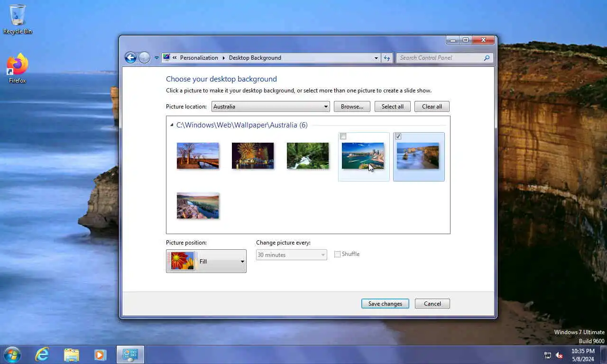The image size is (607, 364).
Task: Click the Personalization breadcrumb
Action: (199, 58)
